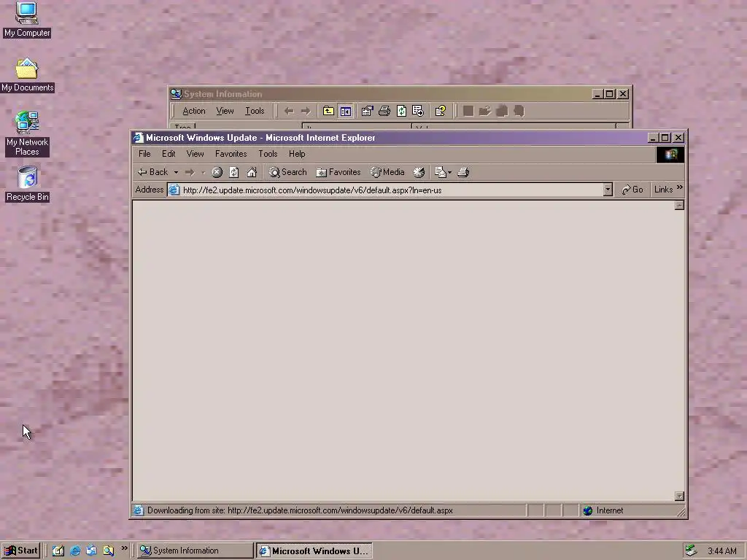Go to the Home page icon
747x560 pixels.
pyautogui.click(x=252, y=172)
